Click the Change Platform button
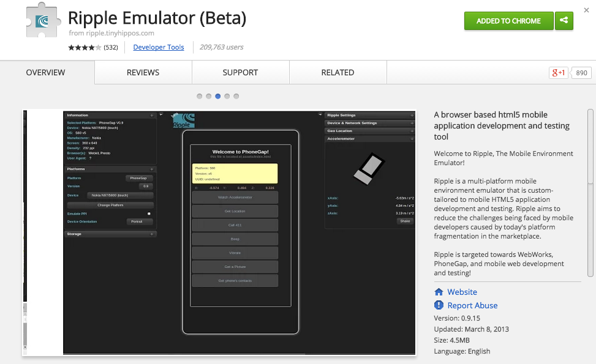Image resolution: width=596 pixels, height=364 pixels. point(110,205)
